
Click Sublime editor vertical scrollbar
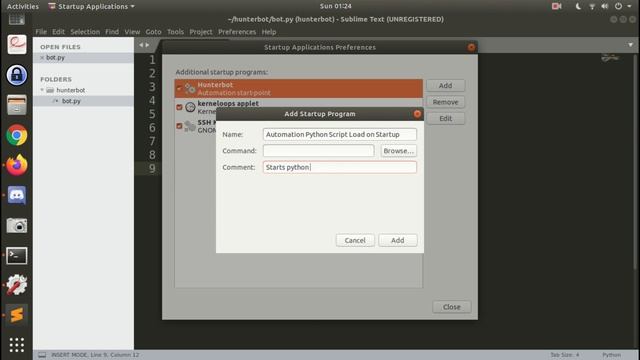click(x=636, y=161)
